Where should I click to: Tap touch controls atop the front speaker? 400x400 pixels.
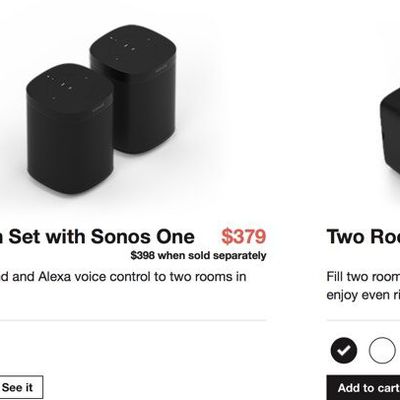(x=63, y=83)
